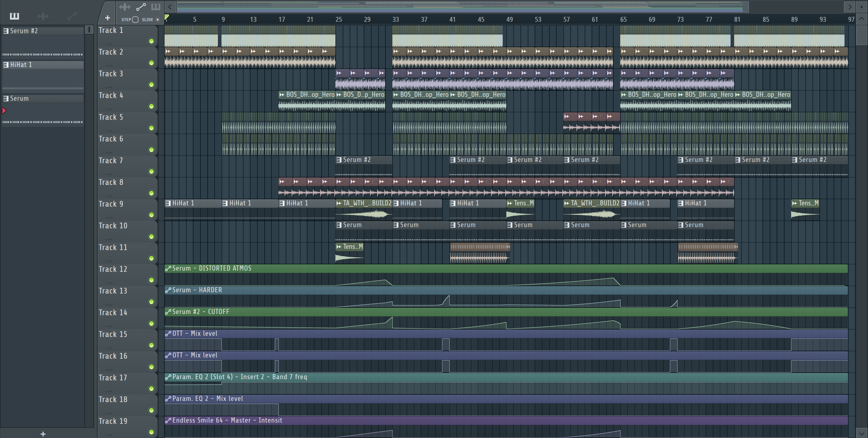
Task: Mute Track 1 with its green LED
Action: pos(152,41)
